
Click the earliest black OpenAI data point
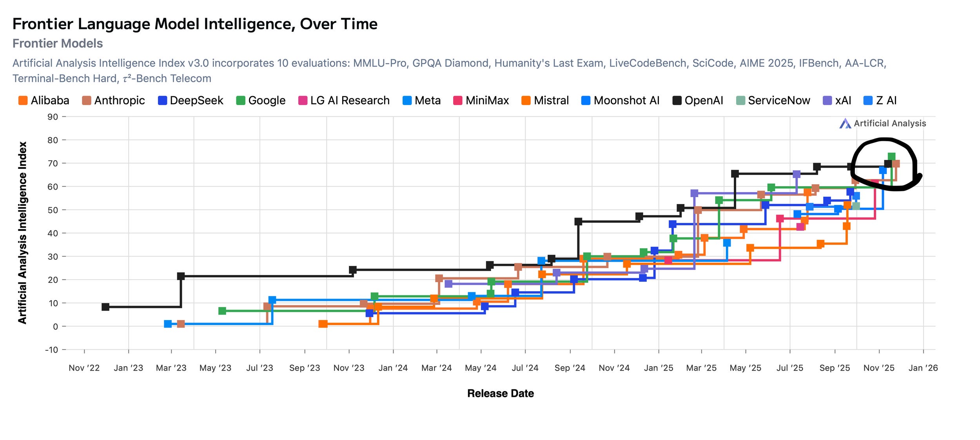point(105,307)
